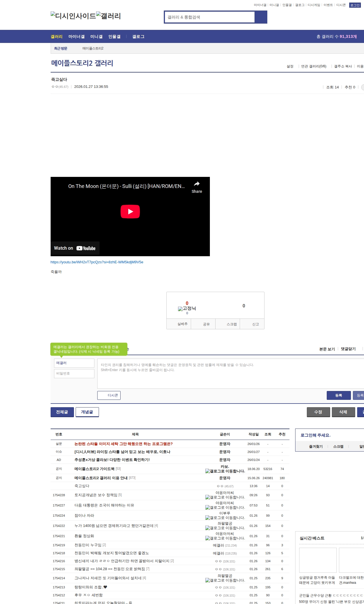
Task: Click the 메이플스토리2 갤러리 title
Action: pos(82,63)
